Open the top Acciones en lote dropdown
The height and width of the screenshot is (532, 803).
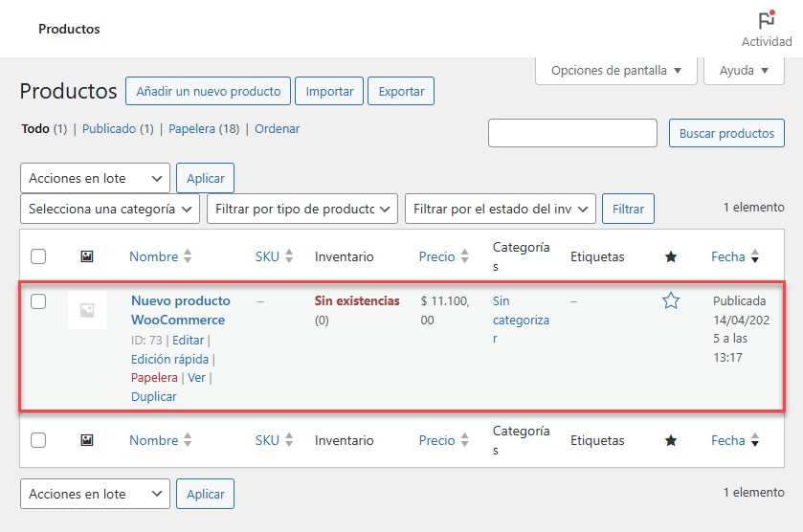point(95,179)
